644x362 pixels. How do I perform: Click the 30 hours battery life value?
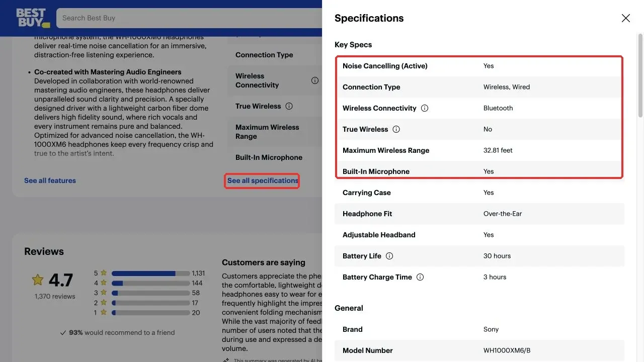(x=497, y=256)
